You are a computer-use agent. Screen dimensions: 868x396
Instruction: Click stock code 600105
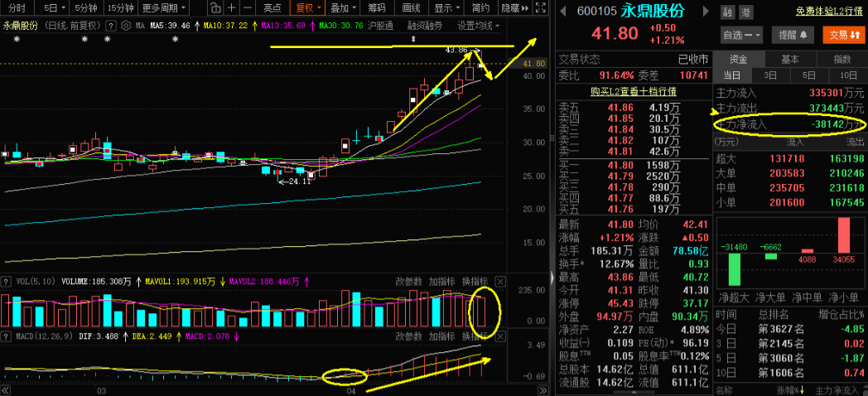(x=595, y=12)
